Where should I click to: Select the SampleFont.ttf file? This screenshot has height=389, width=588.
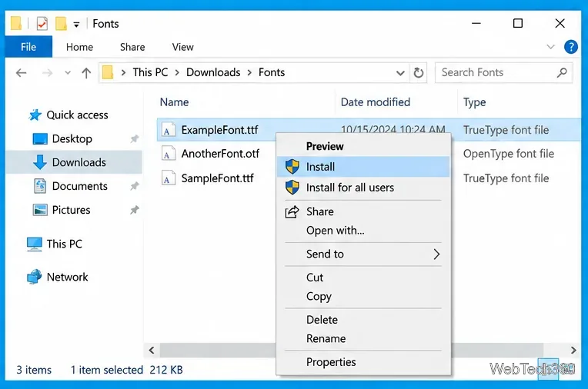click(218, 178)
